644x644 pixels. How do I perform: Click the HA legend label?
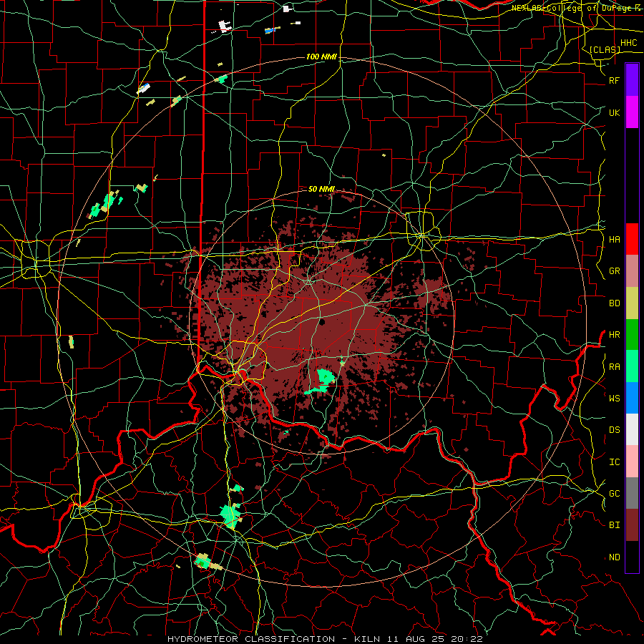(x=614, y=239)
